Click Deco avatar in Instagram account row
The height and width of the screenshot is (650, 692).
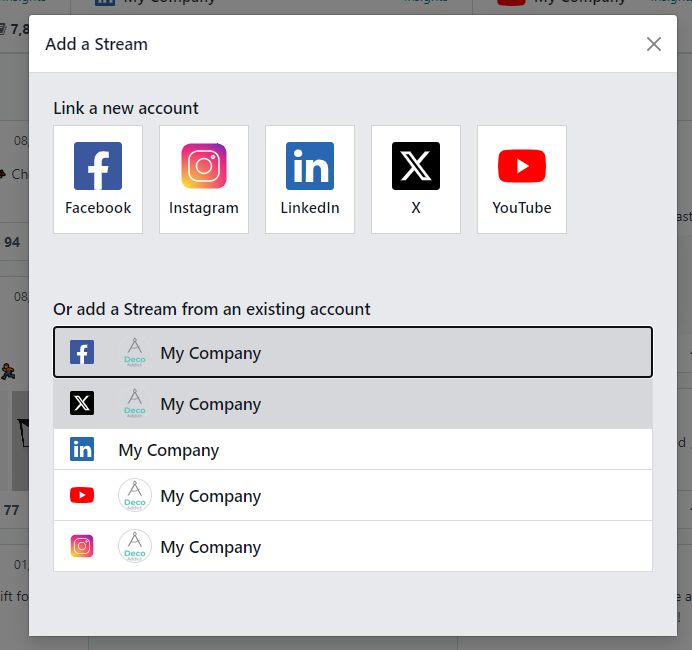pyautogui.click(x=135, y=546)
